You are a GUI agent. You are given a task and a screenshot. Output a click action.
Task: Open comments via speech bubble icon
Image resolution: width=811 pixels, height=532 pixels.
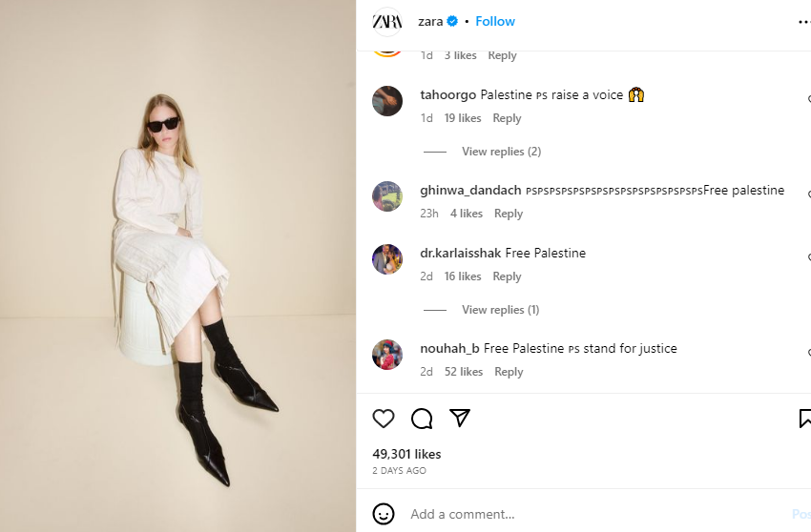(422, 419)
